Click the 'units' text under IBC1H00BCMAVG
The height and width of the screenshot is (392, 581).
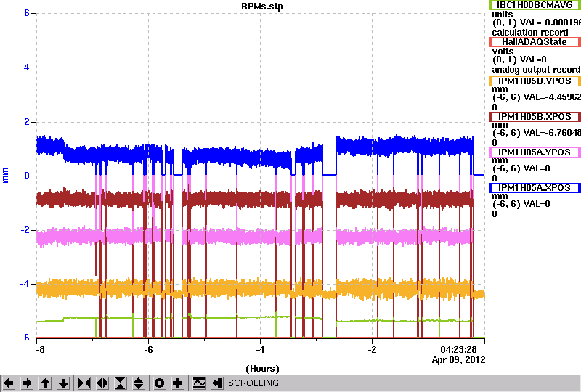point(503,15)
